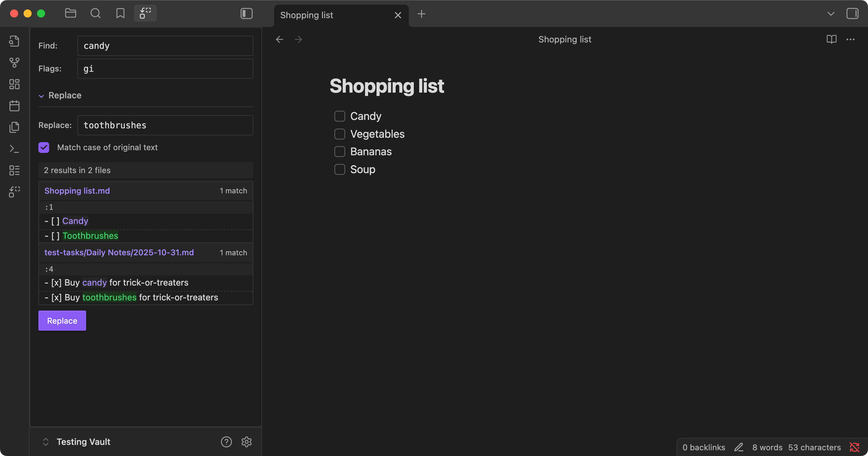868x456 pixels.
Task: Open the tab list dropdown chevron
Action: 831,14
